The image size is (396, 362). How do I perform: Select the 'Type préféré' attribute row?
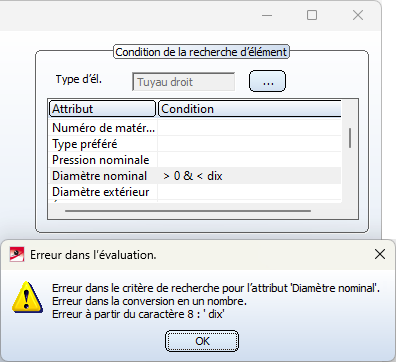tap(195, 144)
